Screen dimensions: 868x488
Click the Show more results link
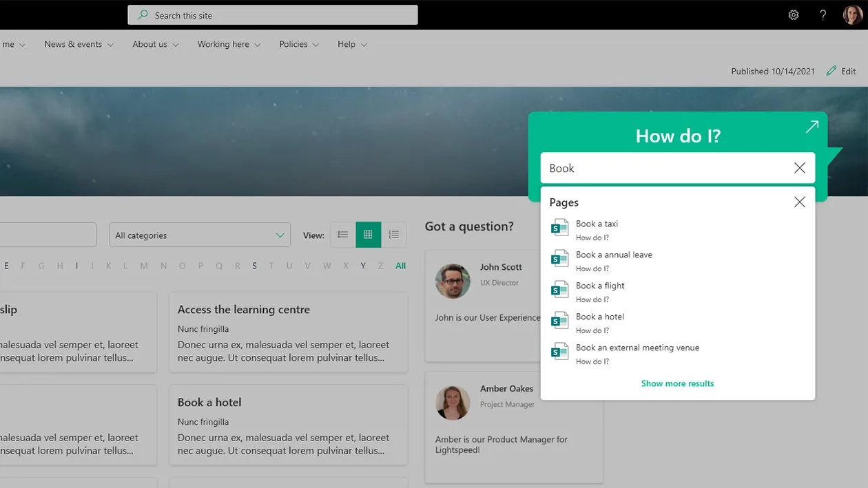tap(677, 383)
